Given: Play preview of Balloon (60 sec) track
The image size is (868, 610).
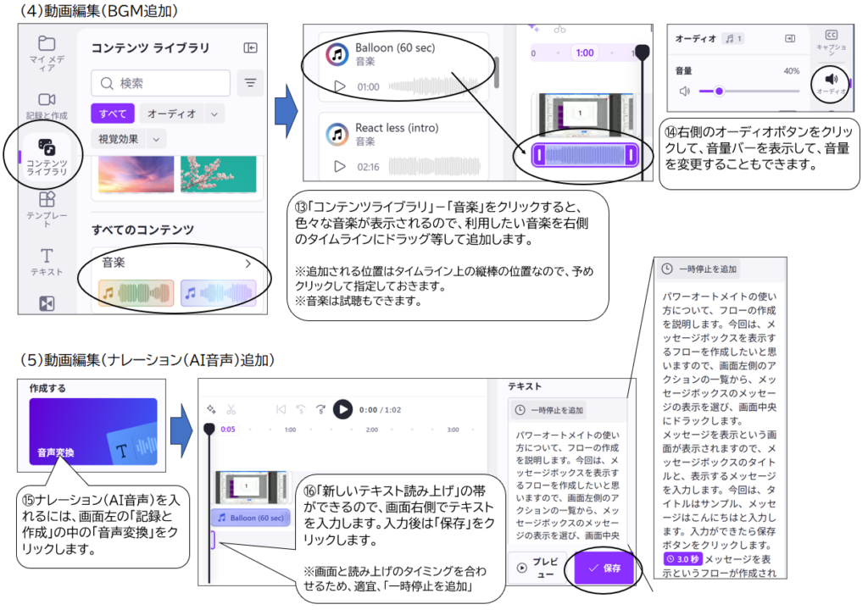Looking at the screenshot, I should pyautogui.click(x=340, y=86).
